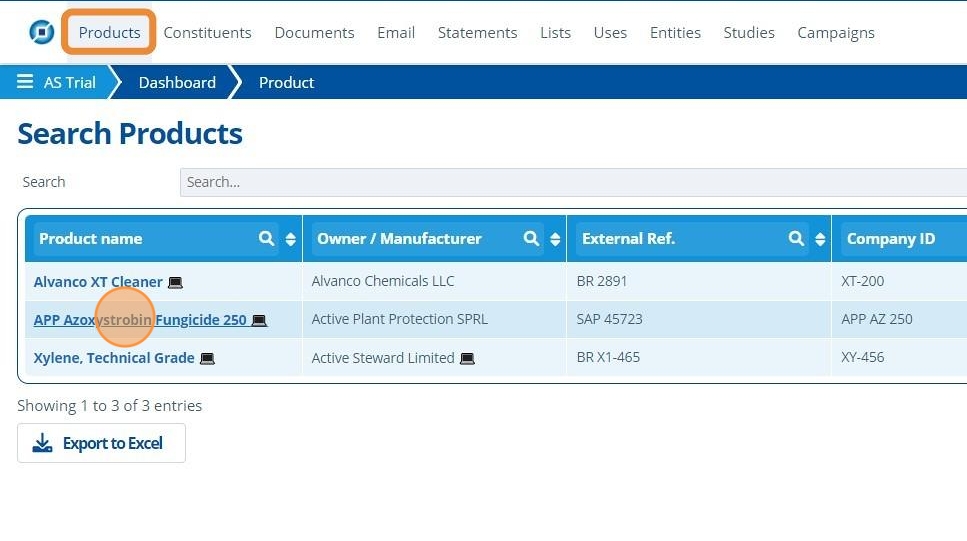Select company ID APP AZ 250
This screenshot has width=967, height=541.
(877, 319)
